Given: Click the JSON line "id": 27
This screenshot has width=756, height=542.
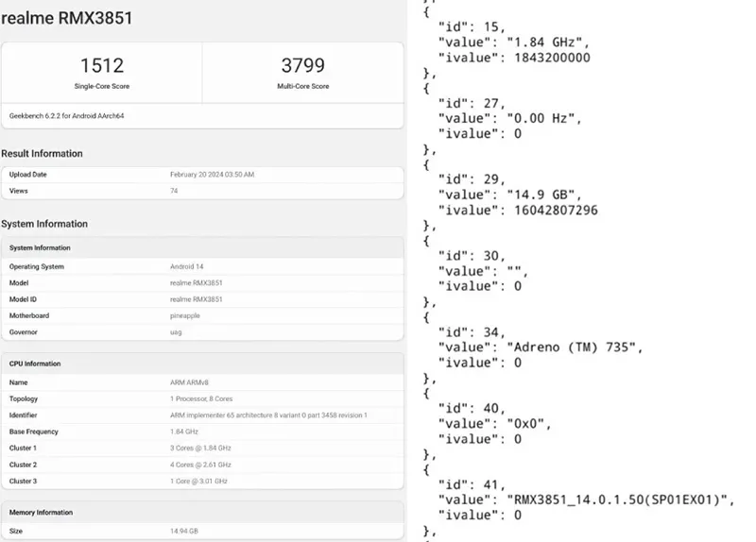Looking at the screenshot, I should click(x=472, y=104).
